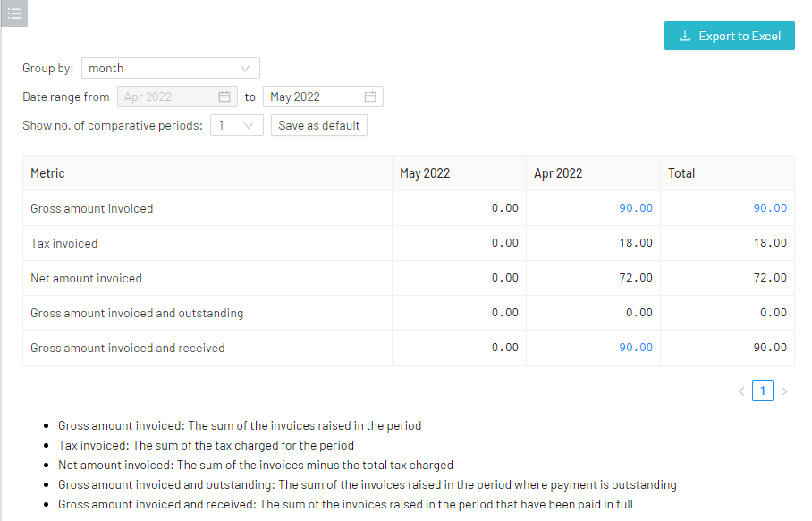The width and height of the screenshot is (812, 521).
Task: Click the Save as default button
Action: coord(318,125)
